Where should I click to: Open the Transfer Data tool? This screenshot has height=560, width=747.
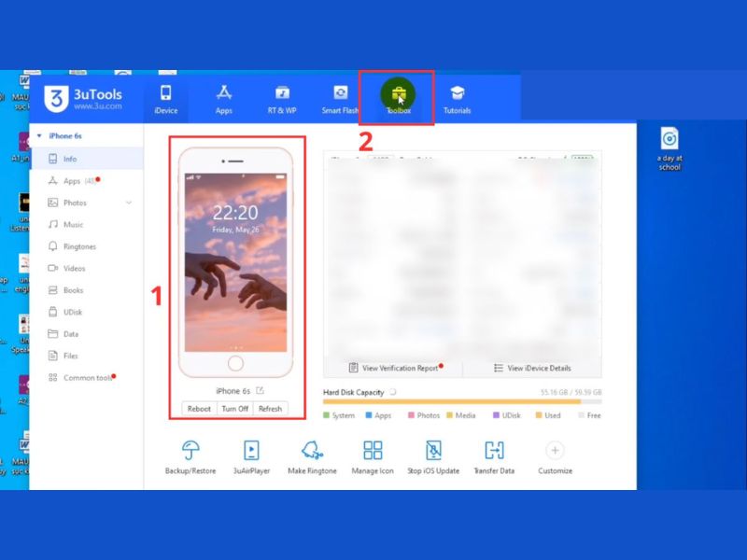[494, 456]
